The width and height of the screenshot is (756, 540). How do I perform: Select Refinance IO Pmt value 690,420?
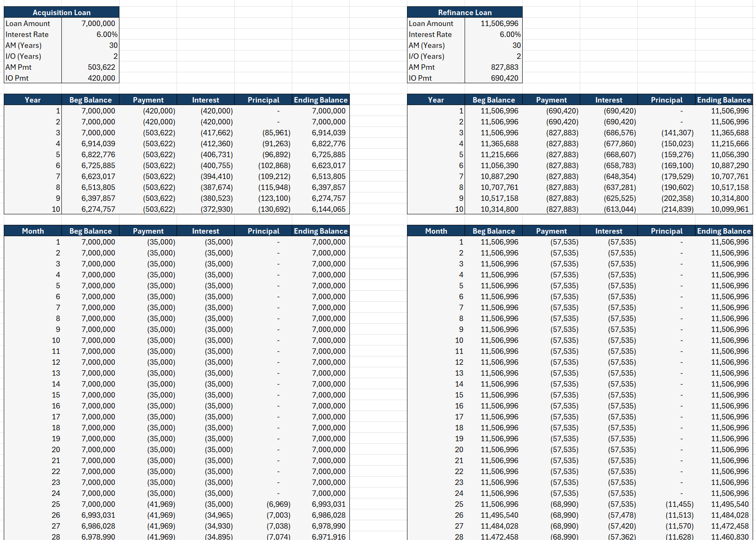click(494, 78)
